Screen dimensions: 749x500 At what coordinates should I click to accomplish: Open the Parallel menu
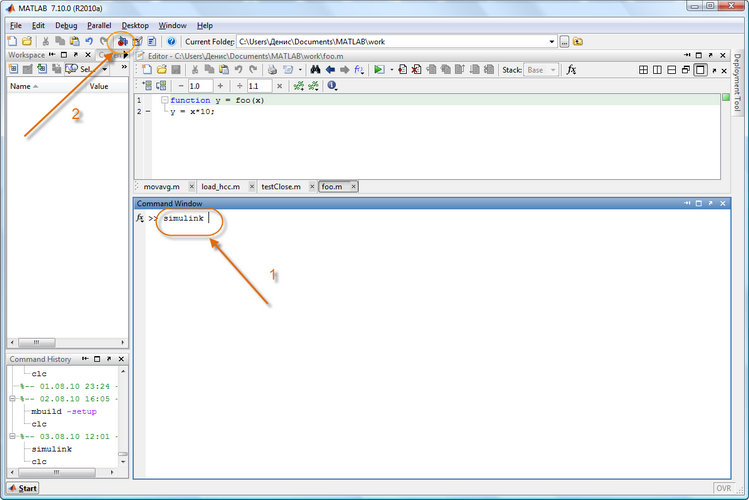tap(99, 25)
